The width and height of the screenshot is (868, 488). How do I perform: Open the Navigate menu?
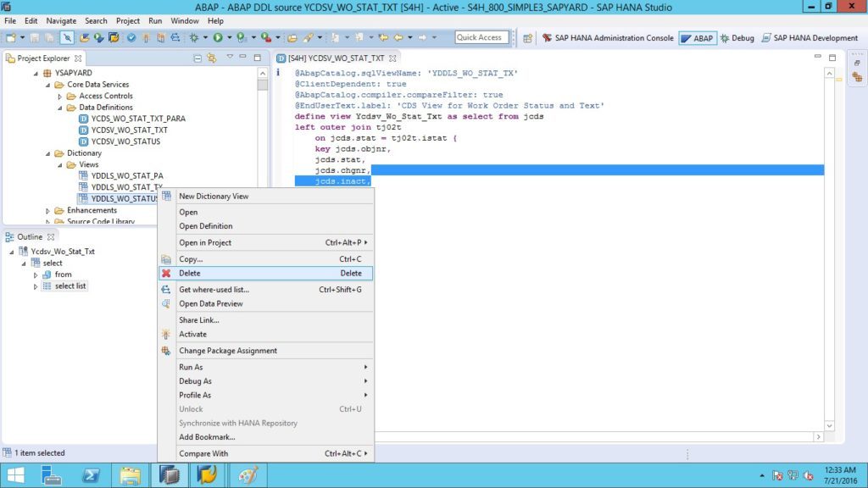pyautogui.click(x=61, y=21)
